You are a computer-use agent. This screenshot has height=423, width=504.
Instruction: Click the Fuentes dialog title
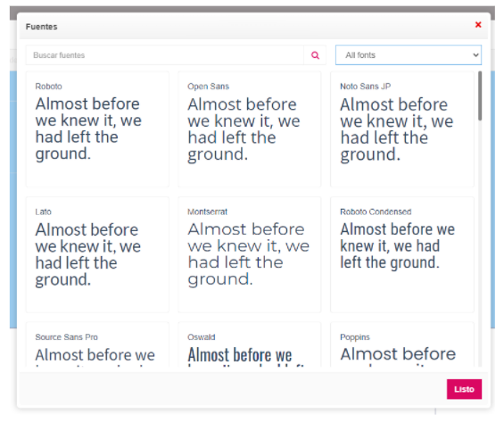pyautogui.click(x=41, y=27)
